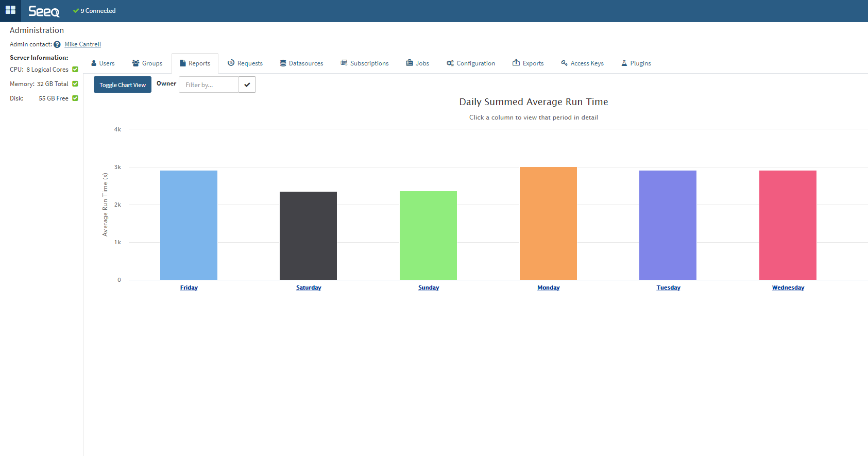Drill into the Saturday axis label

[x=309, y=288]
